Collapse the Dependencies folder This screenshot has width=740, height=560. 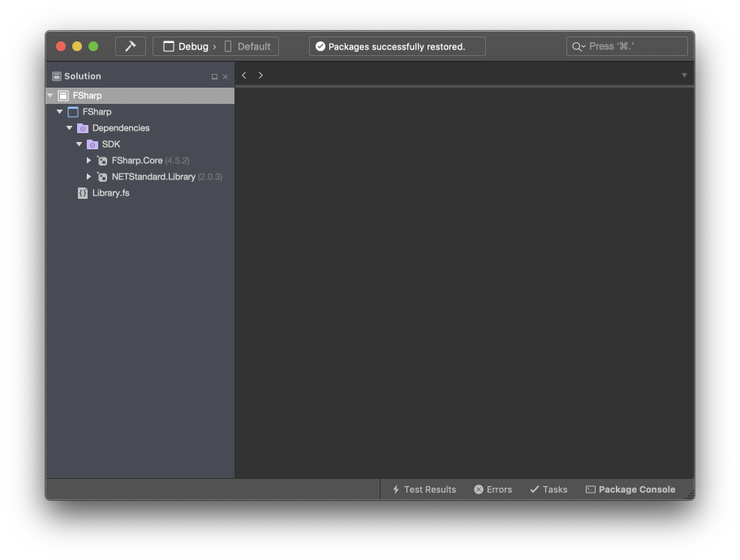point(70,128)
